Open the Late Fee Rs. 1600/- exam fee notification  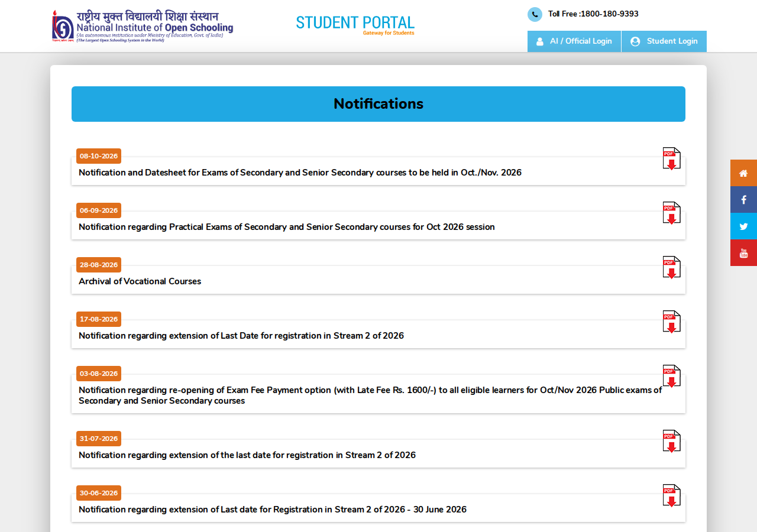click(x=370, y=395)
